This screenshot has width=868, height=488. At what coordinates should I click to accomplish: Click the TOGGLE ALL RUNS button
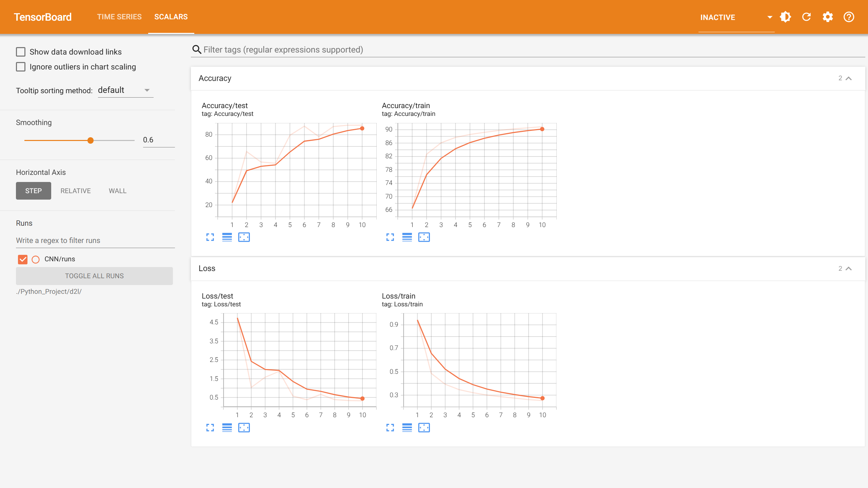pyautogui.click(x=94, y=276)
